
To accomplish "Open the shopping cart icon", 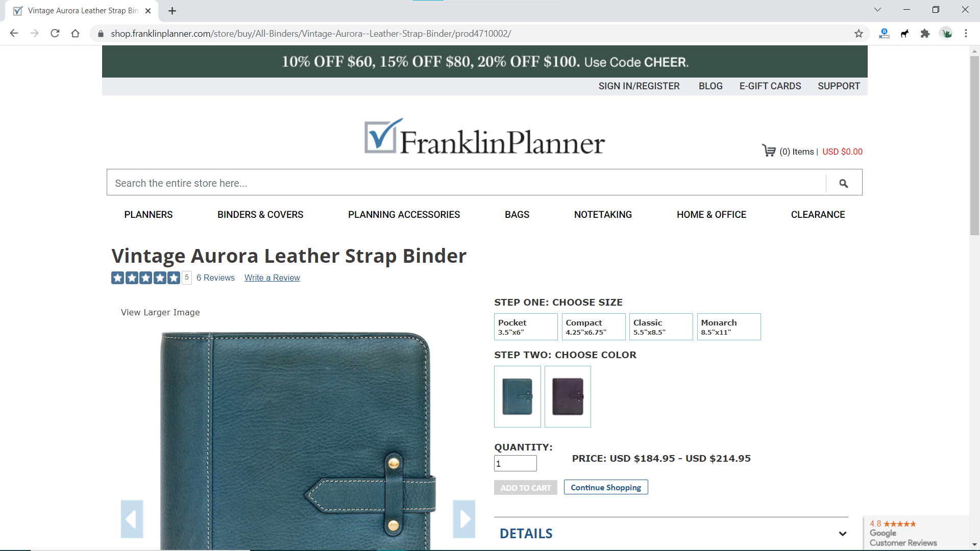I will coord(769,151).
